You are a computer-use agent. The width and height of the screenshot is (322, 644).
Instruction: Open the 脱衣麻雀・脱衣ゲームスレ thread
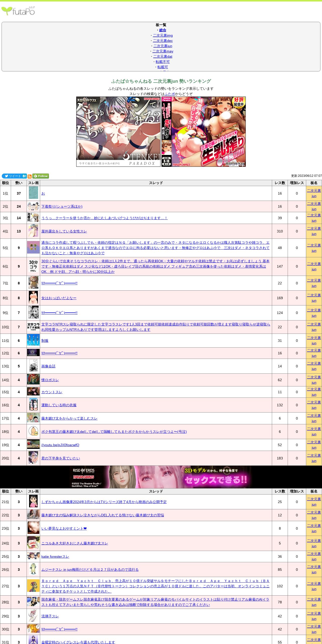[x=155, y=602]
